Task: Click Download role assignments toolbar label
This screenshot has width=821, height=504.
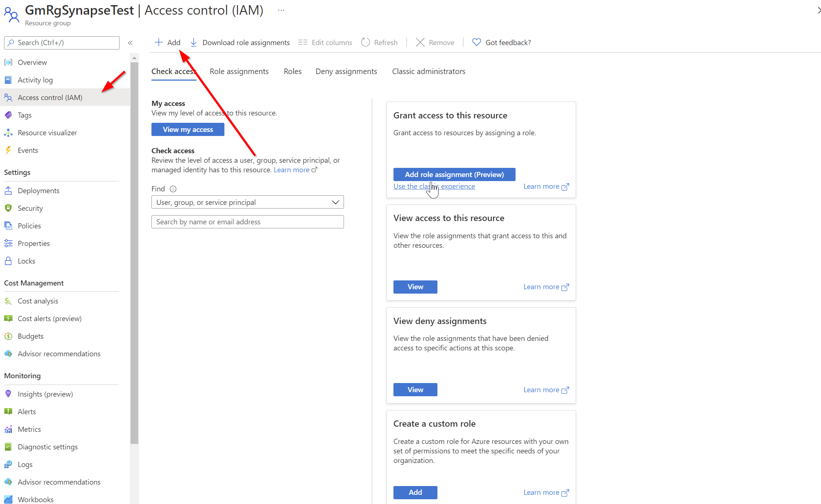Action: click(246, 43)
